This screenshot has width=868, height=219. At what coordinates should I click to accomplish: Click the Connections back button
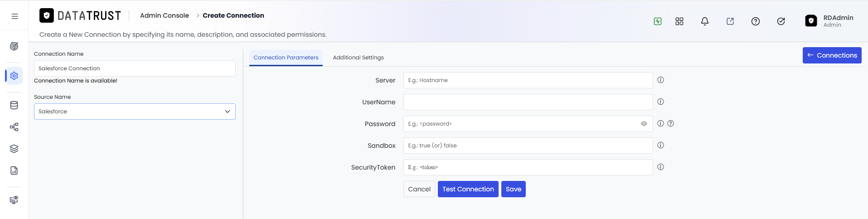832,55
